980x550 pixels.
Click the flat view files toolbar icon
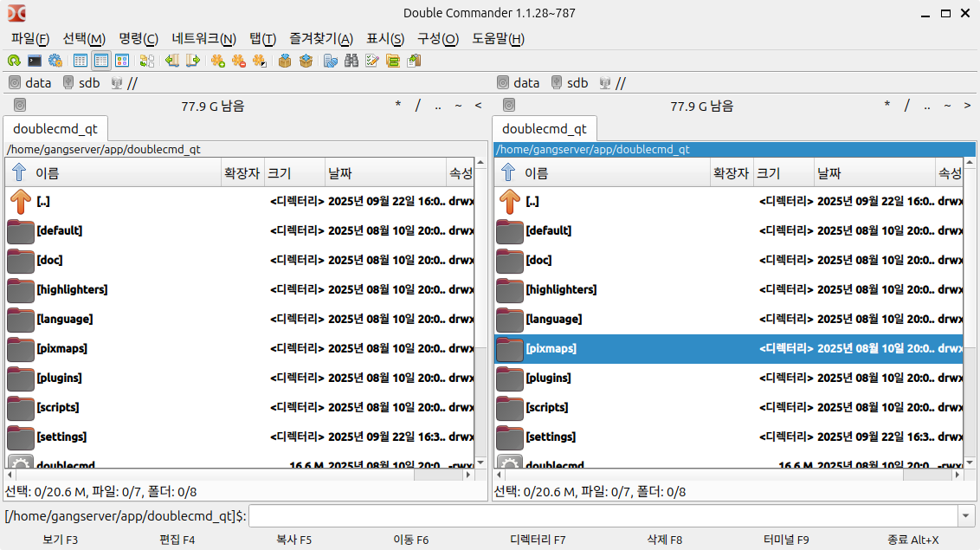147,61
